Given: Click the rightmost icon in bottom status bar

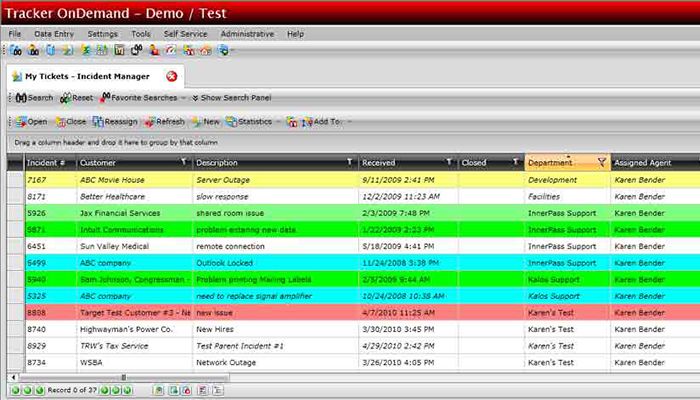Looking at the screenshot, I should click(x=217, y=391).
